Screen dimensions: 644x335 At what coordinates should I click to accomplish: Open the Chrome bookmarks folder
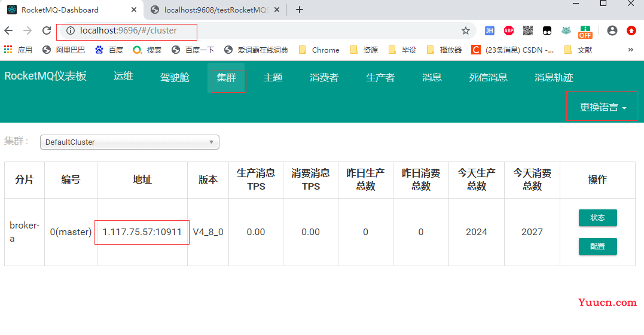[319, 50]
